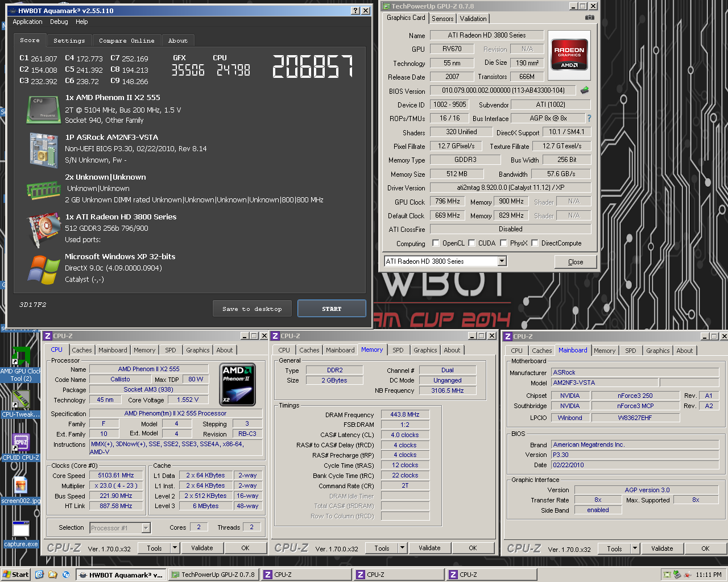Open SPD tab in CPU-Z Memory window

pos(398,350)
